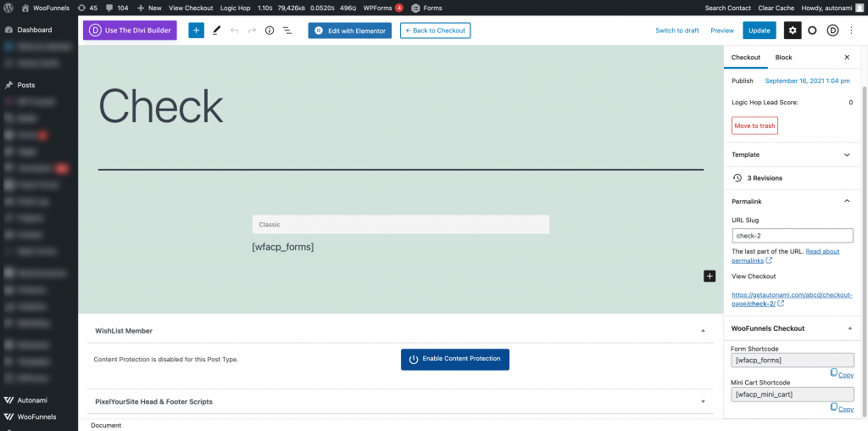Screen dimensions: 868x431
Task: Open the getautonami.com checkout page URL
Action: tap(792, 299)
